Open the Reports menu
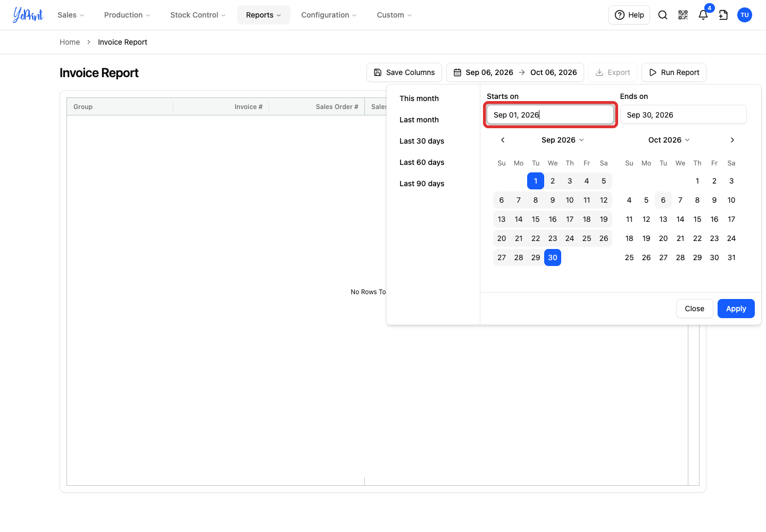 pyautogui.click(x=264, y=15)
